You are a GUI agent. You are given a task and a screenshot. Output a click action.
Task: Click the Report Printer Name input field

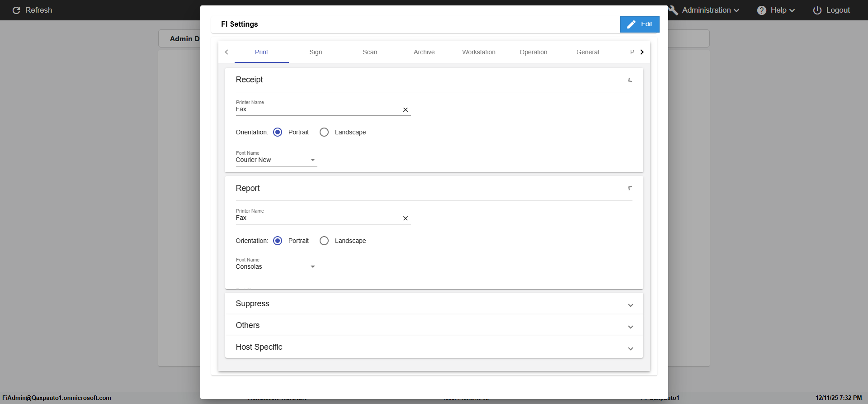click(x=316, y=218)
